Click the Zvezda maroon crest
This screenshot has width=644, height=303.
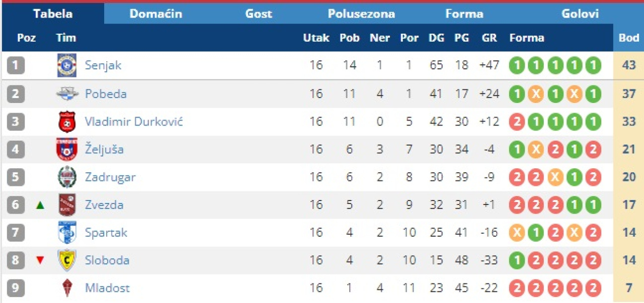66,205
